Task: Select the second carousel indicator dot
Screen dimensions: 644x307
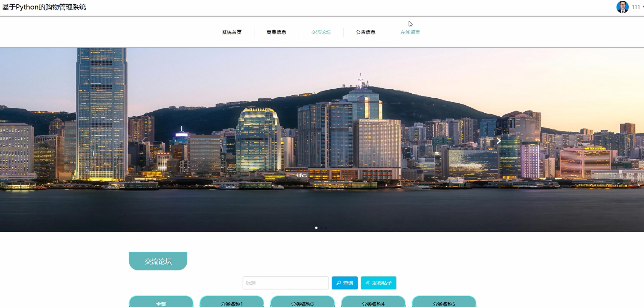Action: [x=321, y=228]
